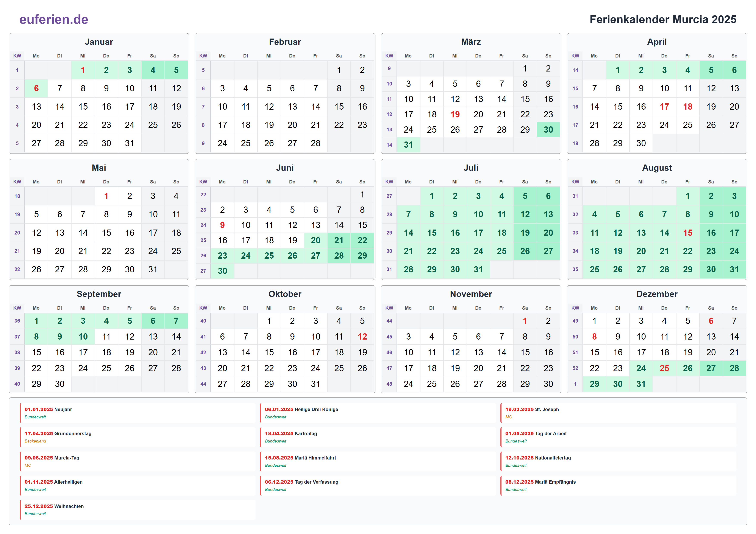Click week number 52 in Dezember
Viewport: 756px width, 534px height.
click(x=575, y=368)
